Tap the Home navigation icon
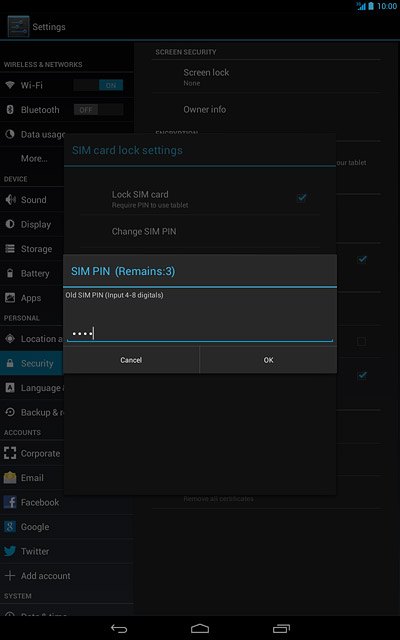The image size is (400, 640). click(x=200, y=629)
